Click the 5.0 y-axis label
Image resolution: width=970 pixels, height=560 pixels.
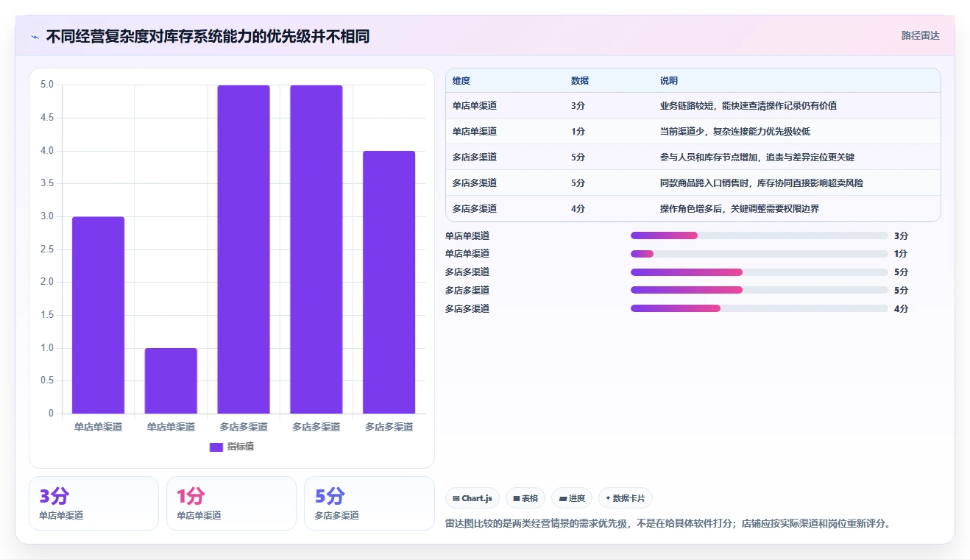(46, 85)
